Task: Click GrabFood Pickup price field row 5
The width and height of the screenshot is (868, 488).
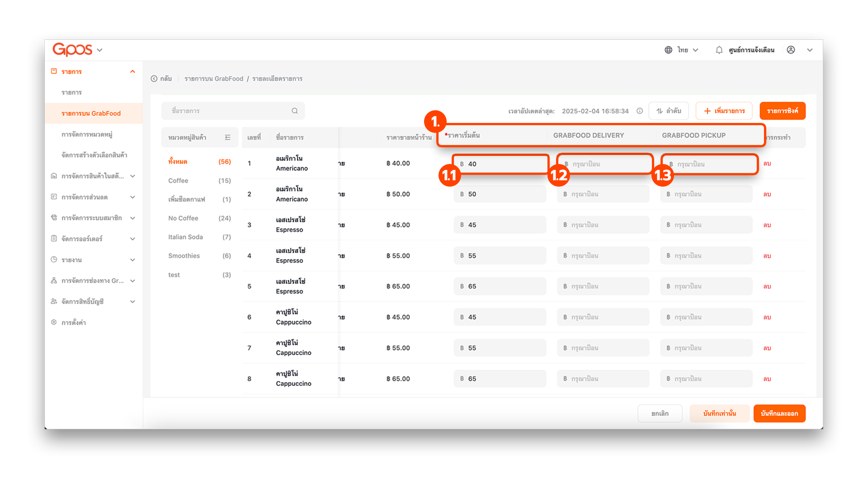Action: point(706,286)
